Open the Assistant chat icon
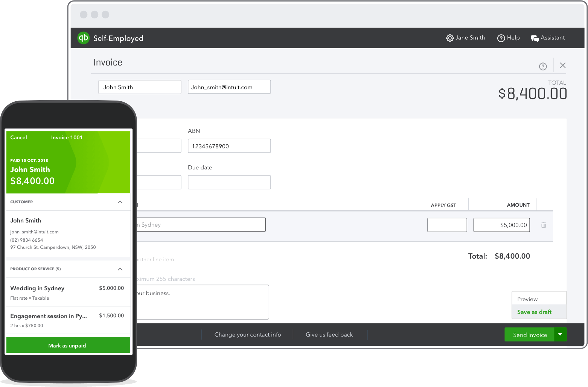The width and height of the screenshot is (588, 387). click(535, 38)
